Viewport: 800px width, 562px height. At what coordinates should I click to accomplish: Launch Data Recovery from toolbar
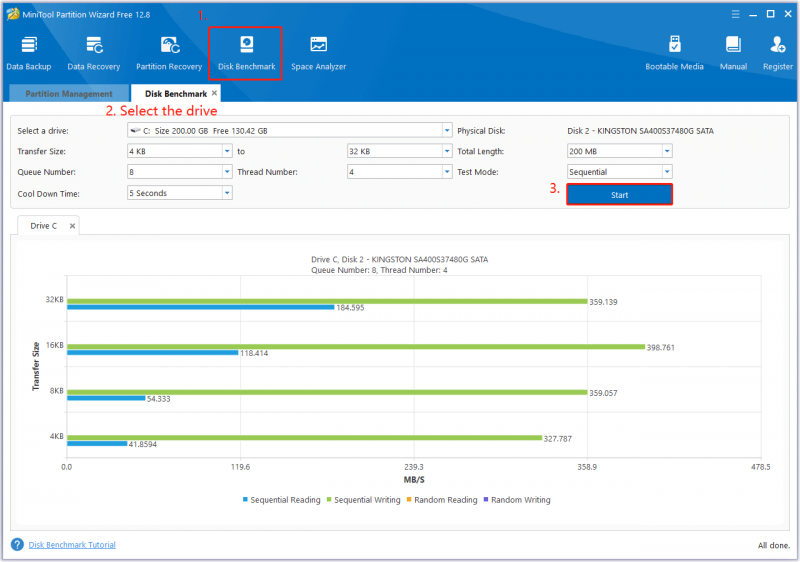[x=94, y=53]
